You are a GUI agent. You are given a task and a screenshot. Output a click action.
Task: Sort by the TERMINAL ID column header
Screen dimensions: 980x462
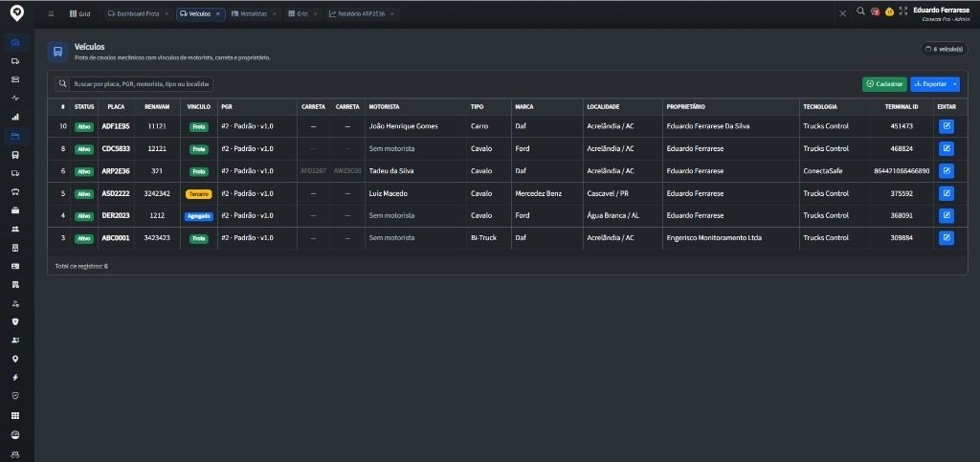point(902,107)
